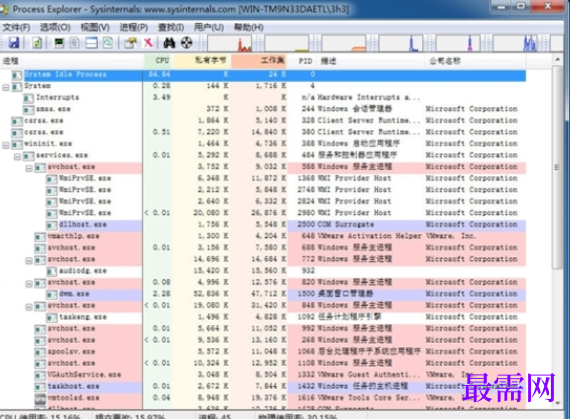This screenshot has height=419, width=574.
Task: Select WmiPrvSE.exe with PID 2980
Action: tap(263, 213)
